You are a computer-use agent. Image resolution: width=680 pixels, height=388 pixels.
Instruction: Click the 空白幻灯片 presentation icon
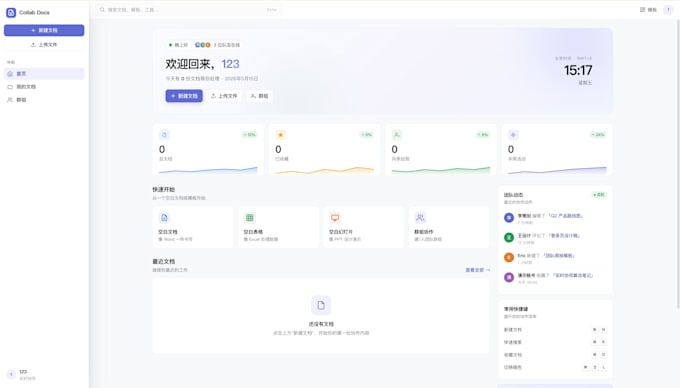[x=335, y=218]
